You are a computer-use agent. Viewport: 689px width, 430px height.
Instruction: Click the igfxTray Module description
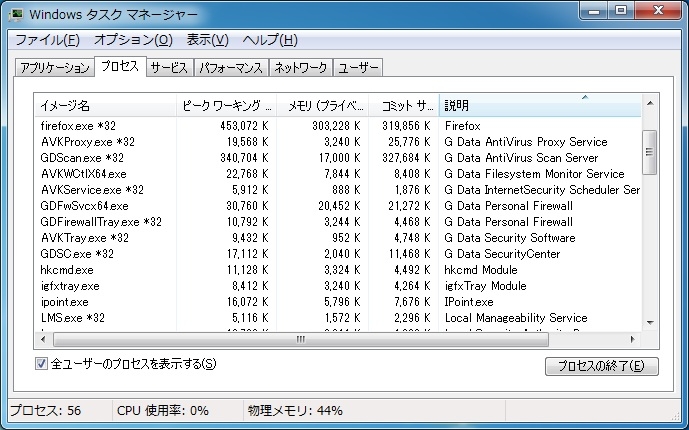(x=486, y=286)
